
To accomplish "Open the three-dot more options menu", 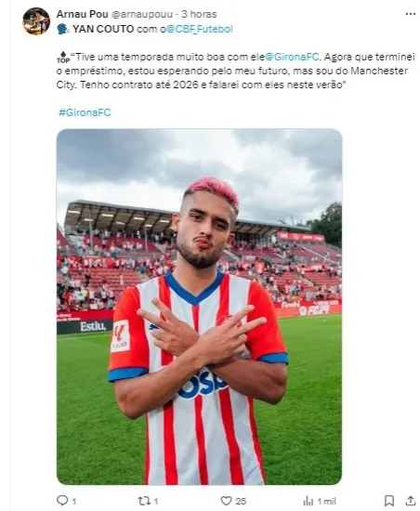I will [410, 14].
